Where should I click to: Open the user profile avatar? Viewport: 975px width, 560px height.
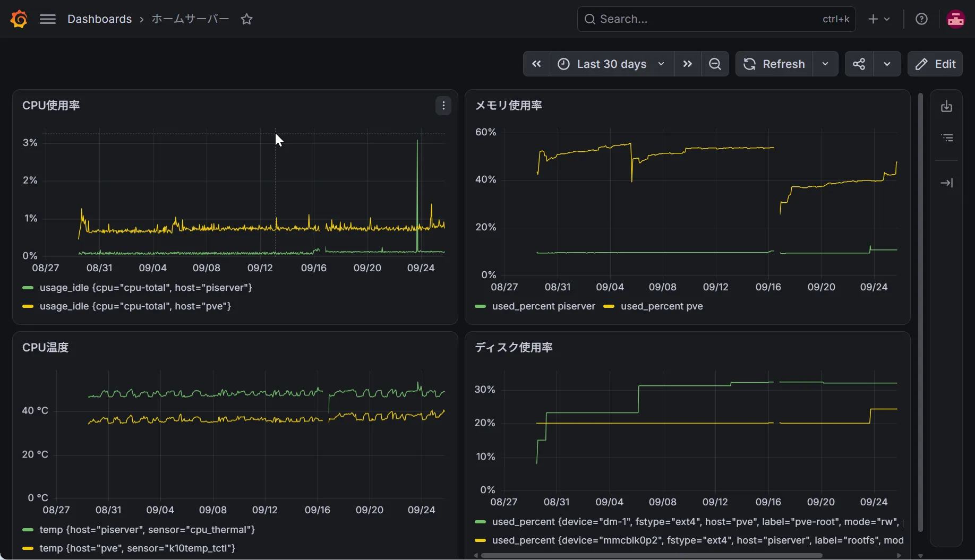point(955,19)
